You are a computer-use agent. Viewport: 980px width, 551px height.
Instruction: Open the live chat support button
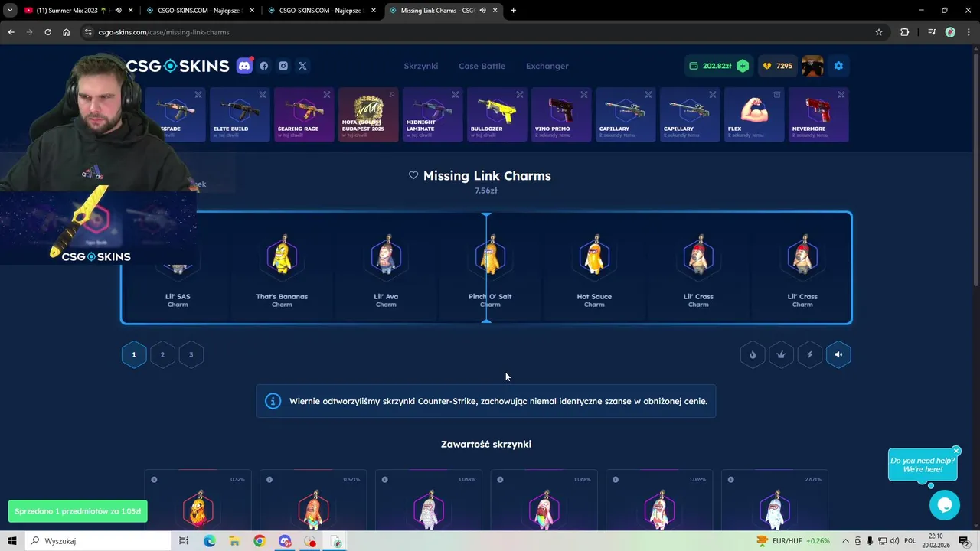pyautogui.click(x=944, y=505)
